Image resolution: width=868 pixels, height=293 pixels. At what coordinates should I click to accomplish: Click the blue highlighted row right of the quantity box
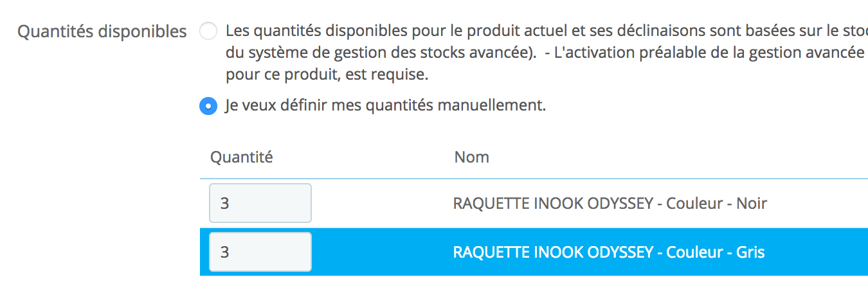[379, 253]
